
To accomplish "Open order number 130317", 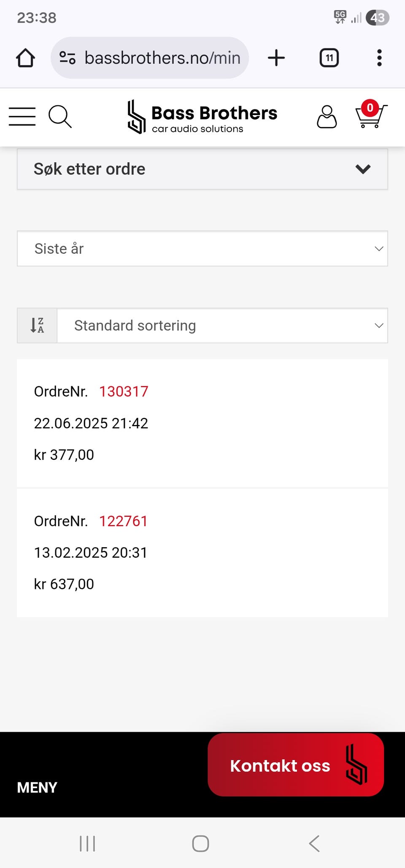I will tap(124, 392).
